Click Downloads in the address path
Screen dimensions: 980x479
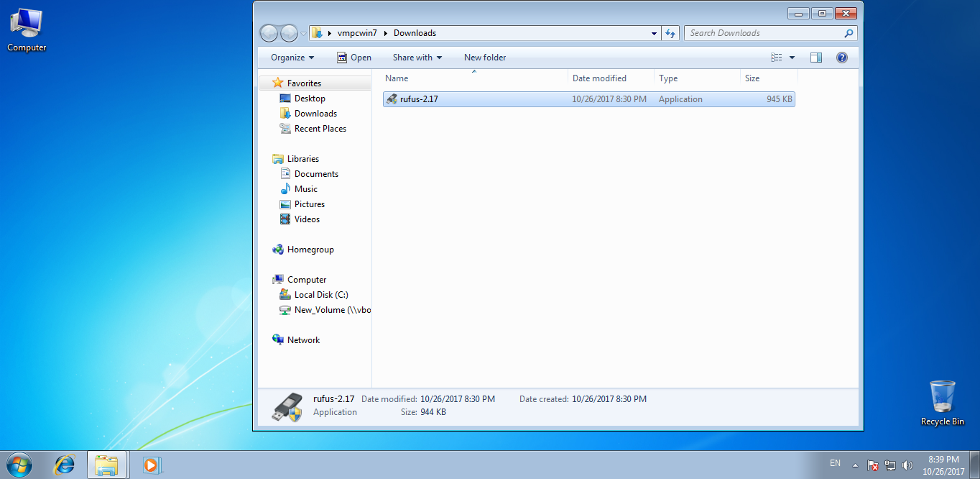point(415,33)
